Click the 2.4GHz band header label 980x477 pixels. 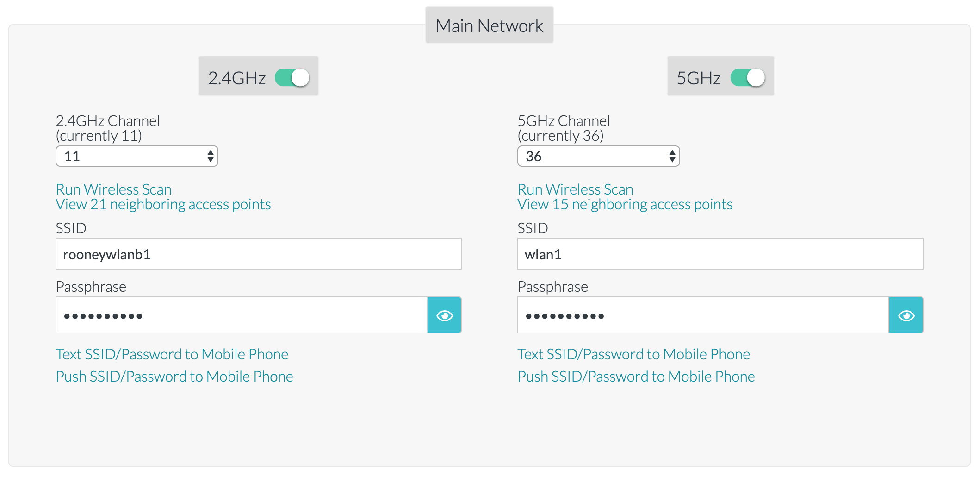(237, 78)
